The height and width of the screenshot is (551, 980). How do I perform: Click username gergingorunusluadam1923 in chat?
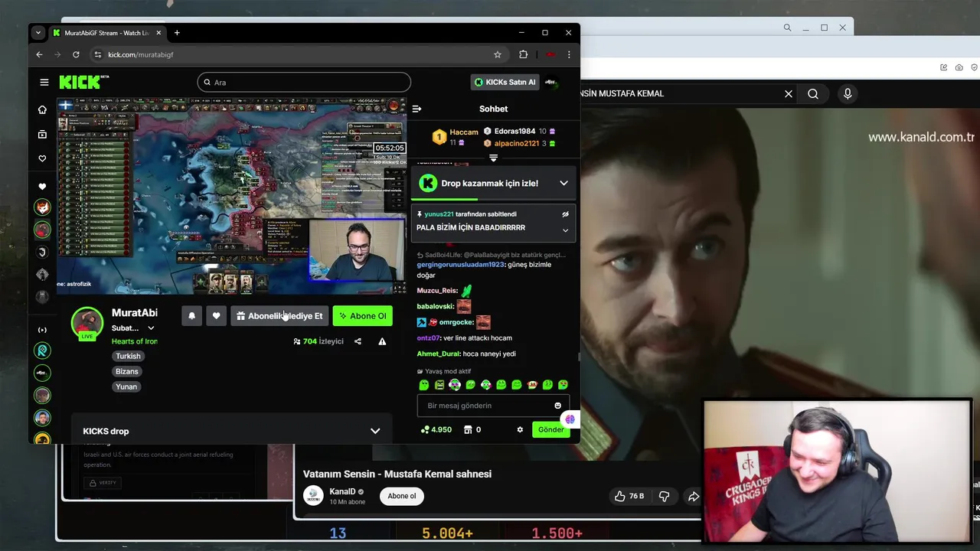point(460,265)
